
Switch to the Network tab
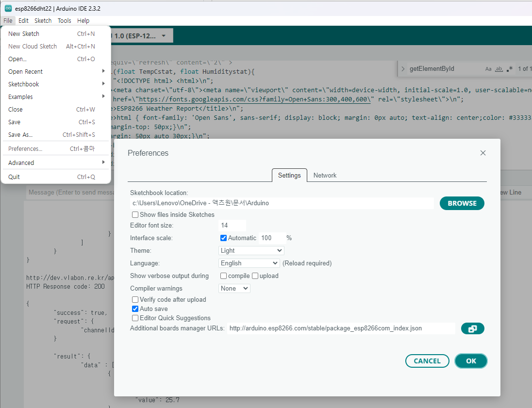(325, 175)
